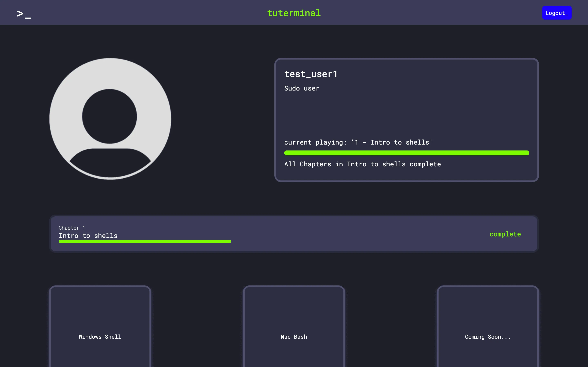
Task: Click the tuterminal site title
Action: [x=294, y=13]
